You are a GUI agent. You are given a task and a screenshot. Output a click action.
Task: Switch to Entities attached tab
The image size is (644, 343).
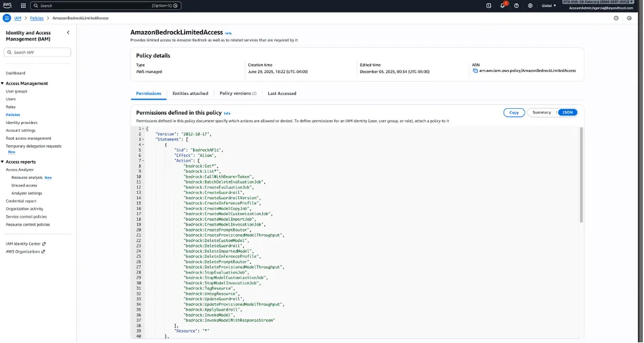coord(190,93)
